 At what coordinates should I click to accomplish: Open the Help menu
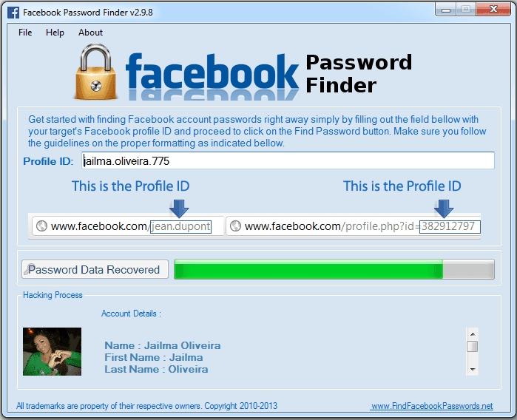[55, 33]
